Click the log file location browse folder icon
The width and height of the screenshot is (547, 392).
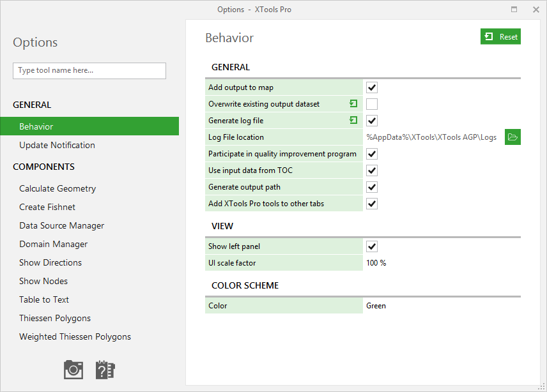pyautogui.click(x=512, y=137)
